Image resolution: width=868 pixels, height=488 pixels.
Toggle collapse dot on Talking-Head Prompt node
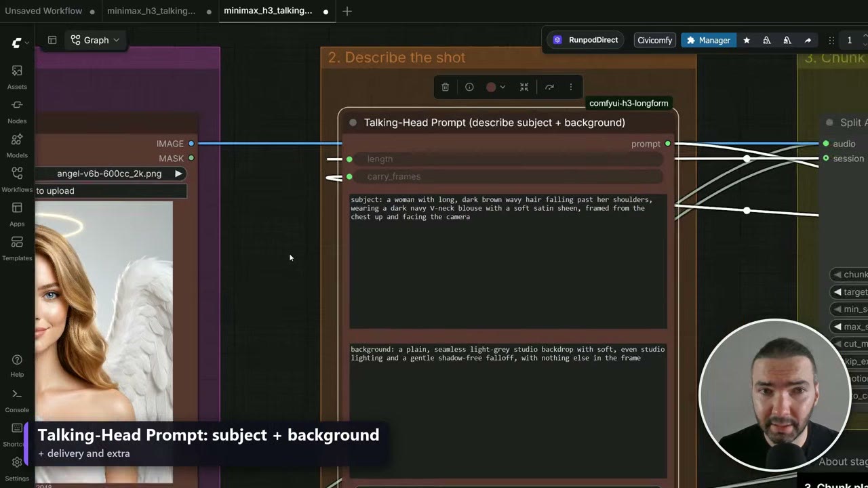[353, 123]
